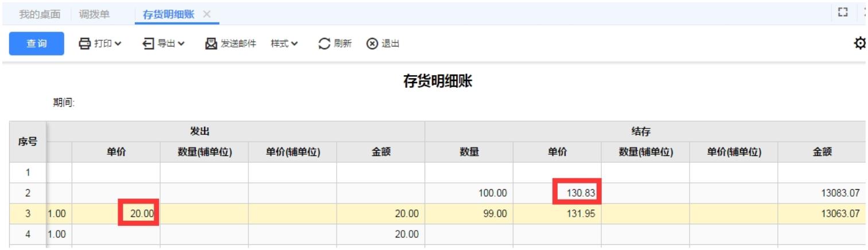Click the send mail envelope icon
This screenshot has width=868, height=250.
211,44
